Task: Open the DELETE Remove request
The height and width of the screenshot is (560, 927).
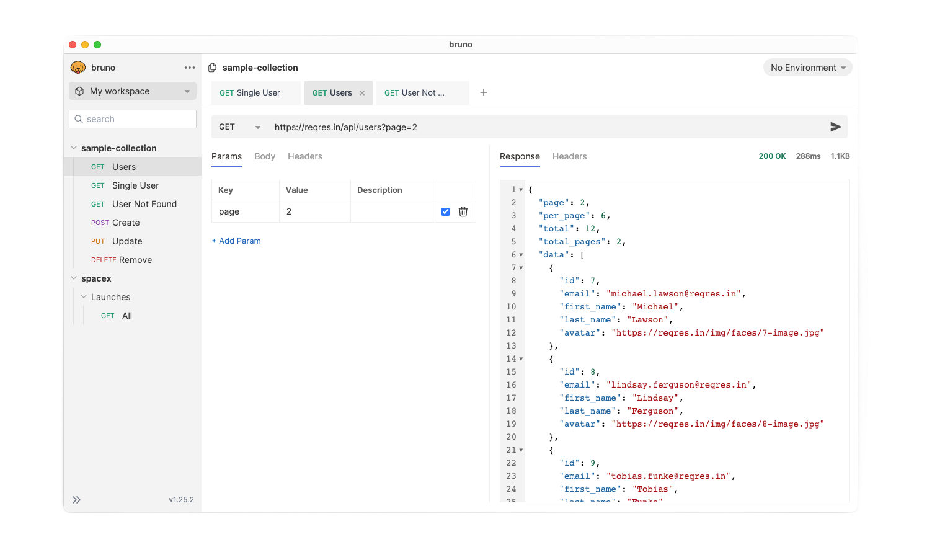Action: 133,260
